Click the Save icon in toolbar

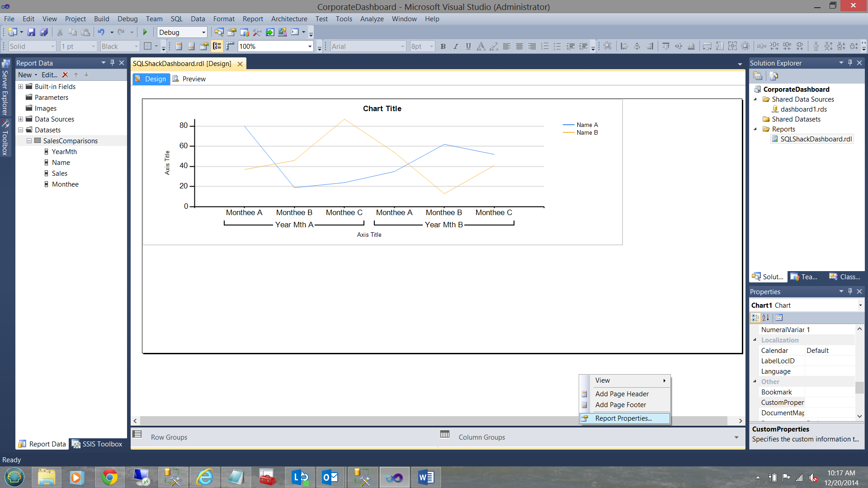pyautogui.click(x=31, y=32)
